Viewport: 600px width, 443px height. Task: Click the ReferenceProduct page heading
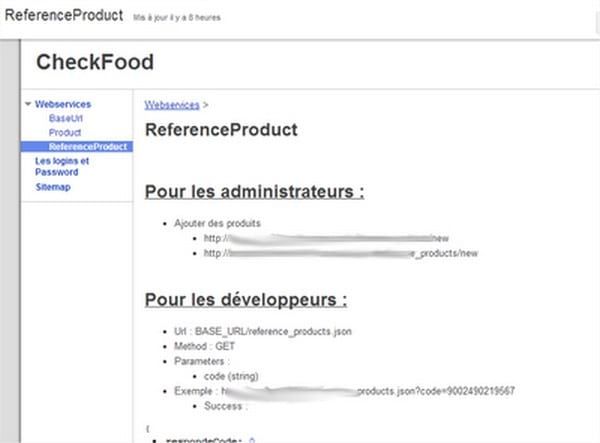[221, 130]
